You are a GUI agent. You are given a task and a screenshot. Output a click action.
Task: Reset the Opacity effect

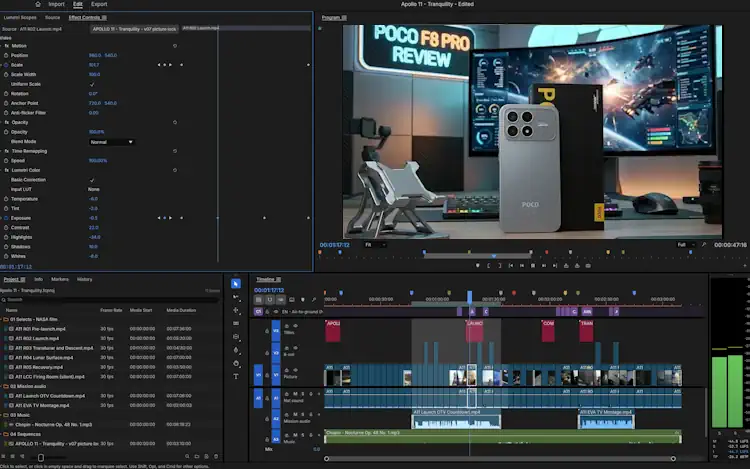175,122
